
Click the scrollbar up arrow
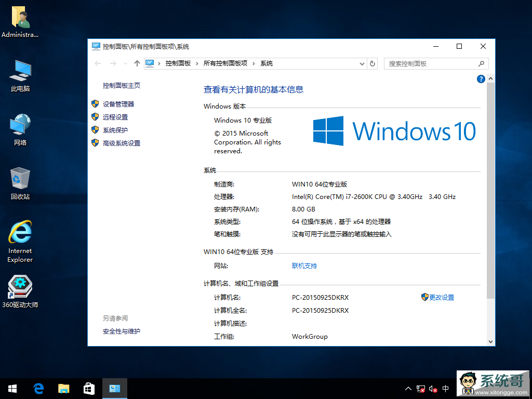(490, 79)
